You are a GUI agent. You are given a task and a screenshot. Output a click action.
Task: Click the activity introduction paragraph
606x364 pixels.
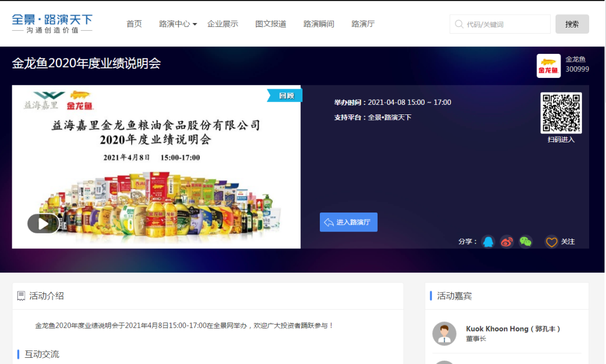[x=184, y=326]
